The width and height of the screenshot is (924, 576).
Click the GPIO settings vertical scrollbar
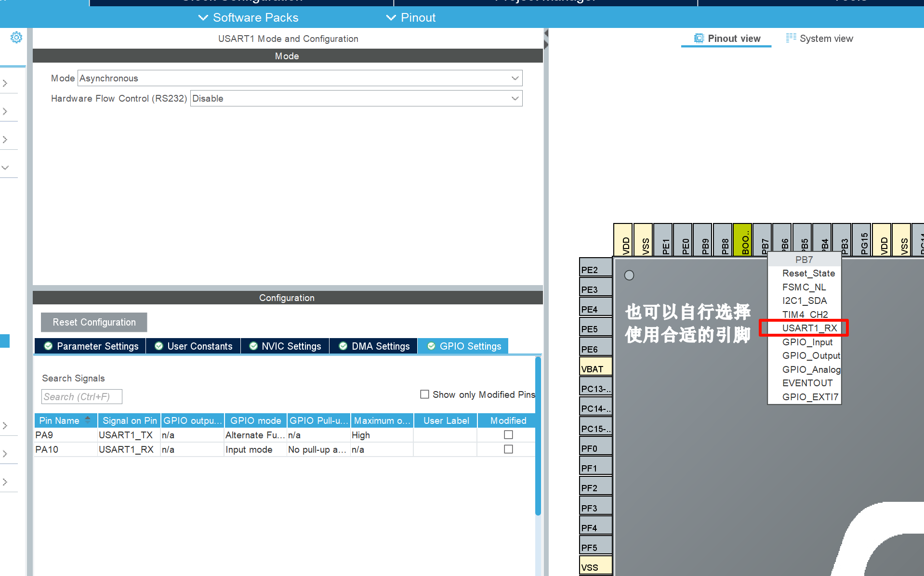[x=538, y=436]
